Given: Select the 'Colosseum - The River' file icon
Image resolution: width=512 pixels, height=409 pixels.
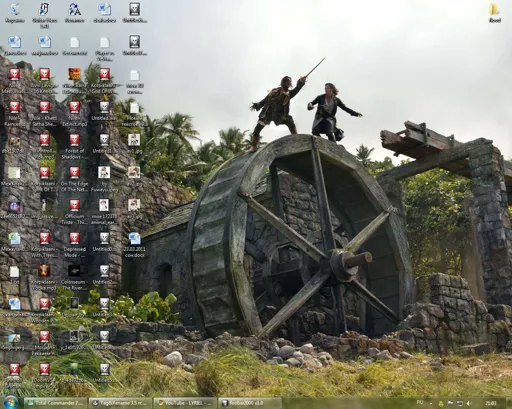Looking at the screenshot, I should (74, 278).
